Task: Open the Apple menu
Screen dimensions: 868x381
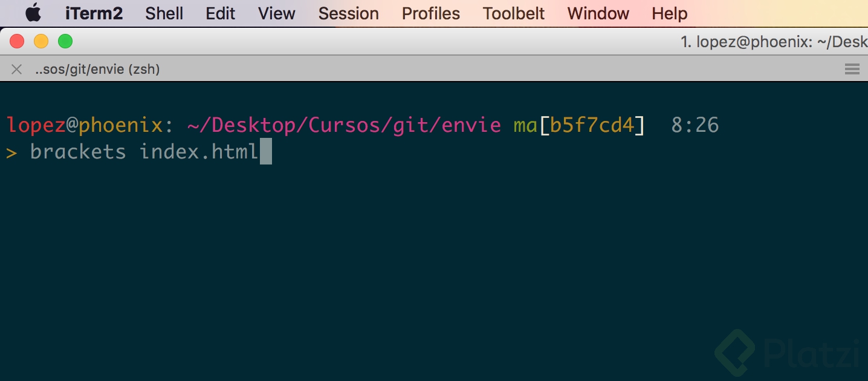Action: 33,13
